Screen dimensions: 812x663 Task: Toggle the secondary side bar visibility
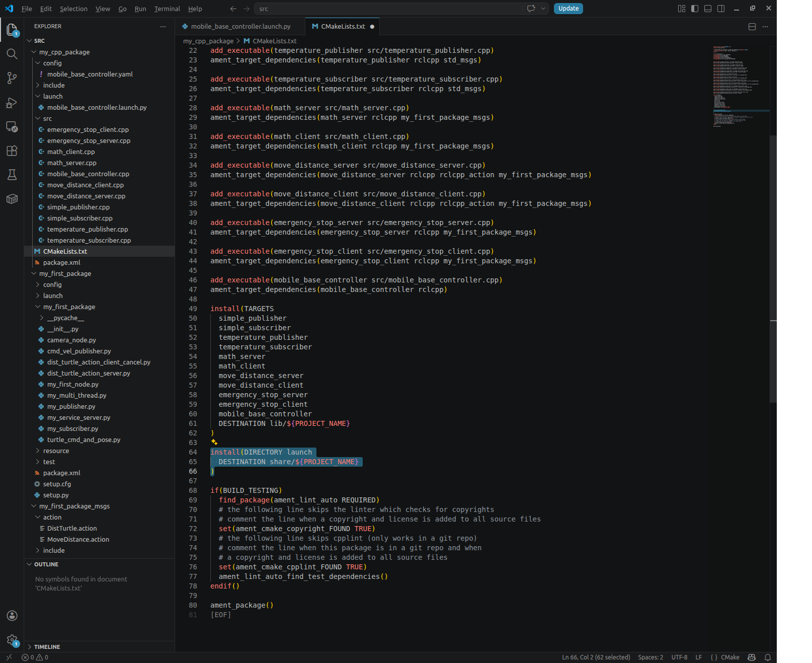coord(721,9)
